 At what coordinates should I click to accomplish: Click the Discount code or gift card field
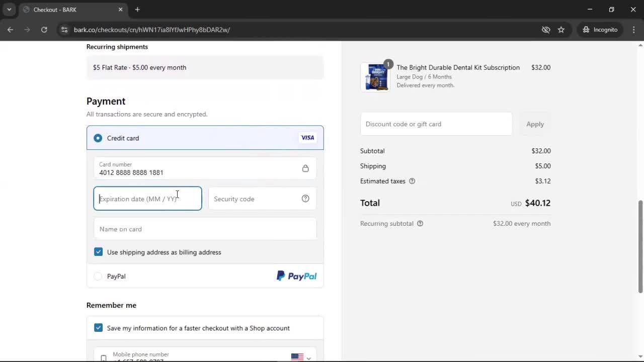pos(436,124)
